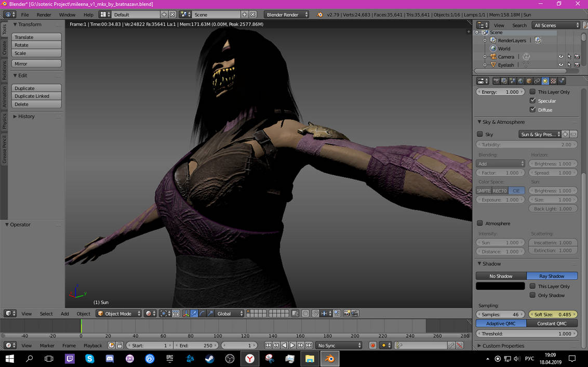Select the No Shadow option
Viewport: 588px width, 367px height.
pos(501,276)
